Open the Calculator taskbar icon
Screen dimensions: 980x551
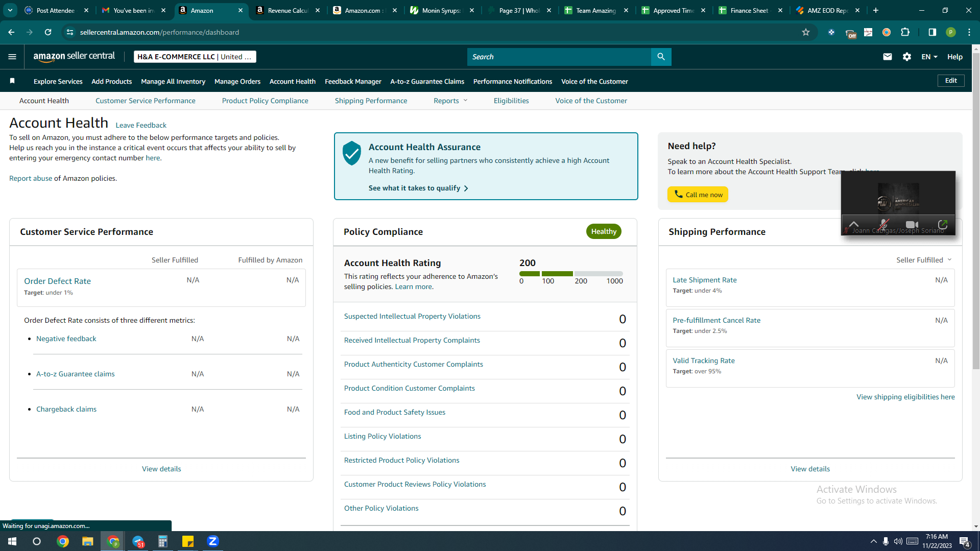(x=163, y=541)
